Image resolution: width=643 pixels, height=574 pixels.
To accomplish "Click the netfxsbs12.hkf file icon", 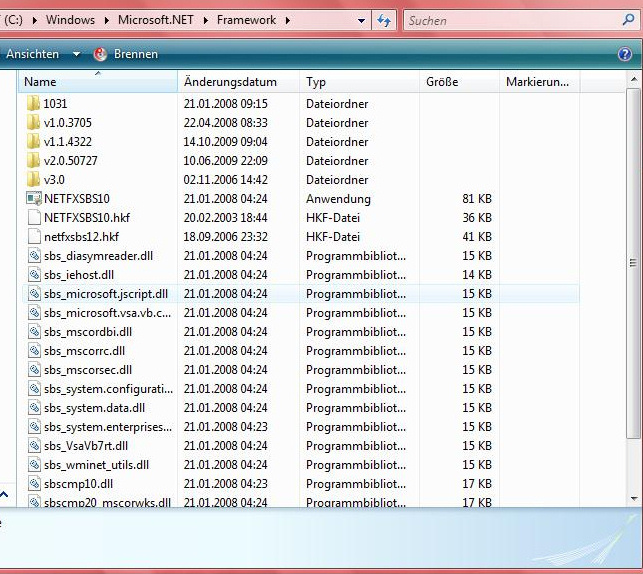I will 34,237.
